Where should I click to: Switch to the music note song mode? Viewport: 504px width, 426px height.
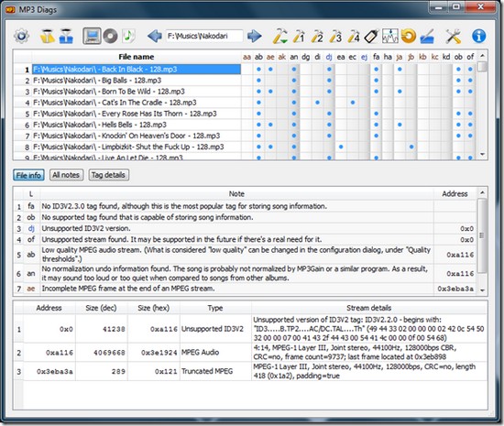point(129,36)
